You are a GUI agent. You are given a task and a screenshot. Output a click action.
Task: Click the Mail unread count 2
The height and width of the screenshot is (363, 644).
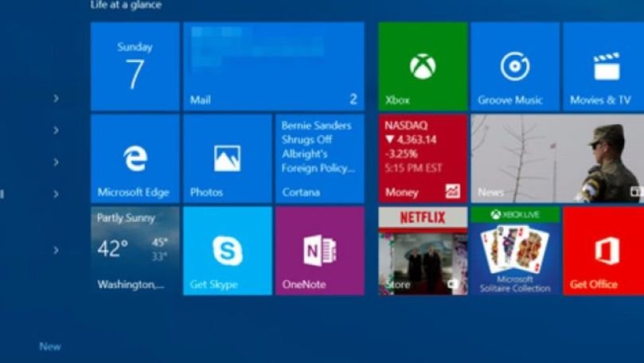coord(353,99)
